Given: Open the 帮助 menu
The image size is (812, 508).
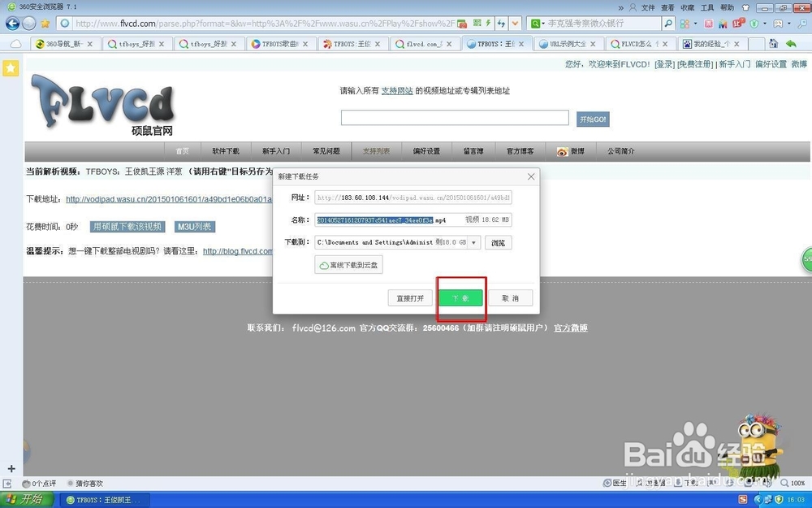Looking at the screenshot, I should [x=727, y=7].
